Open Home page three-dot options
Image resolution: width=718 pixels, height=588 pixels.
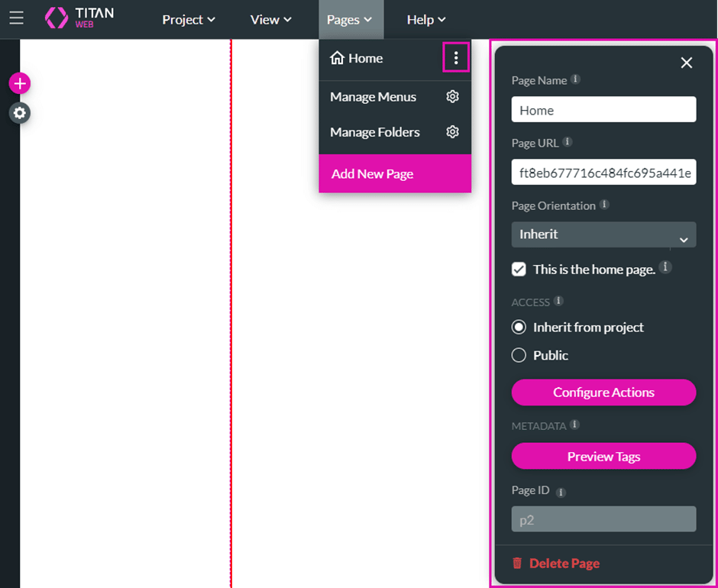(456, 58)
